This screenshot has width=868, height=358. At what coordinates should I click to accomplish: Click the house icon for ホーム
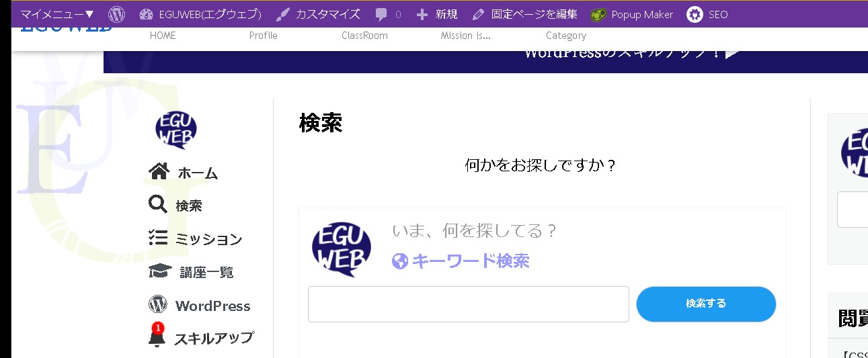point(159,172)
